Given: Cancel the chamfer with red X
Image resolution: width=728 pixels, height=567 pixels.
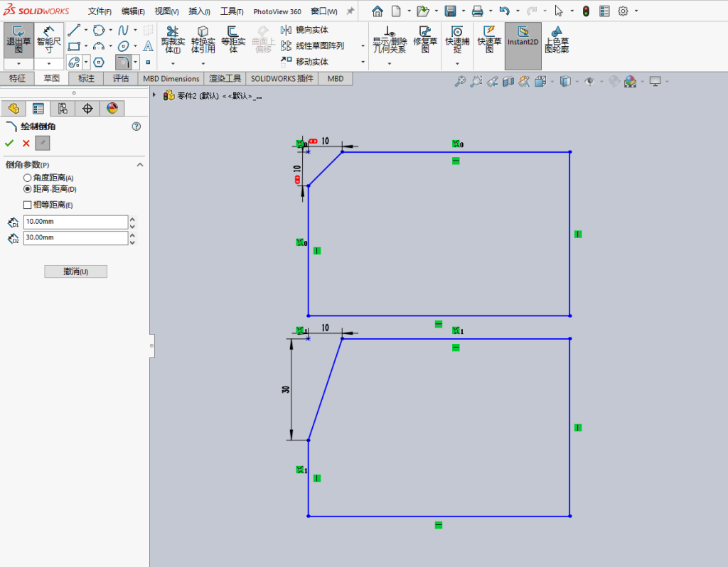Looking at the screenshot, I should coord(26,143).
